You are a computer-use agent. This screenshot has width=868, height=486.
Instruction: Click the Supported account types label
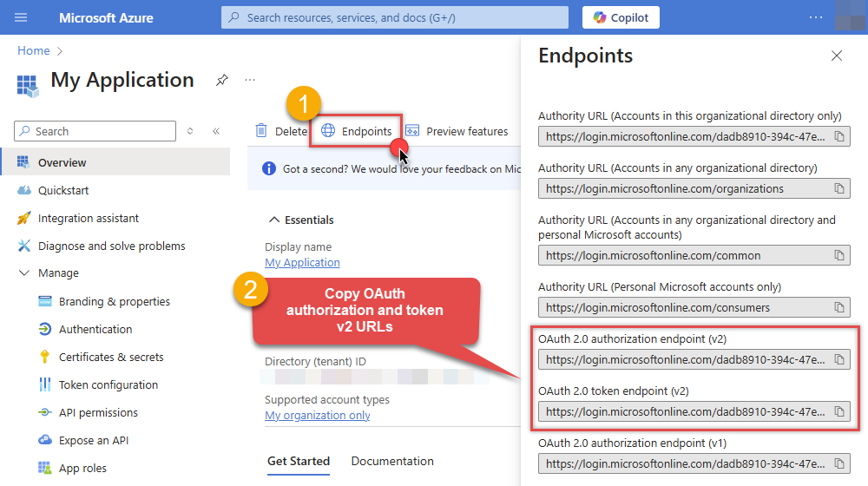pyautogui.click(x=326, y=400)
